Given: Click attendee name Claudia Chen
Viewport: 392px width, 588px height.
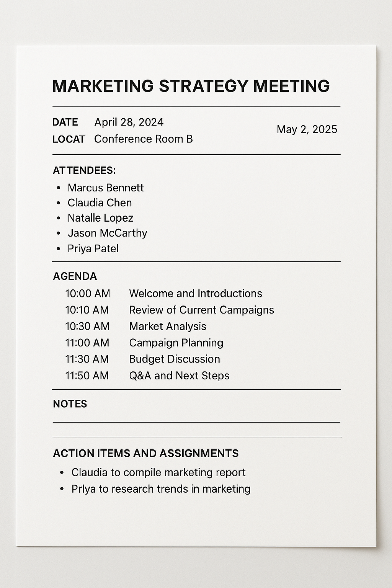Looking at the screenshot, I should click(100, 203).
